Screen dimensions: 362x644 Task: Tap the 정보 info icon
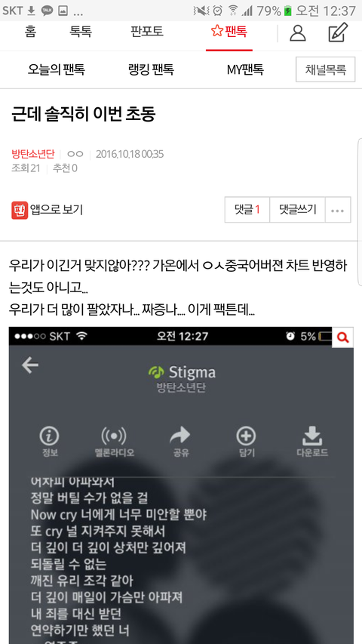click(x=50, y=436)
